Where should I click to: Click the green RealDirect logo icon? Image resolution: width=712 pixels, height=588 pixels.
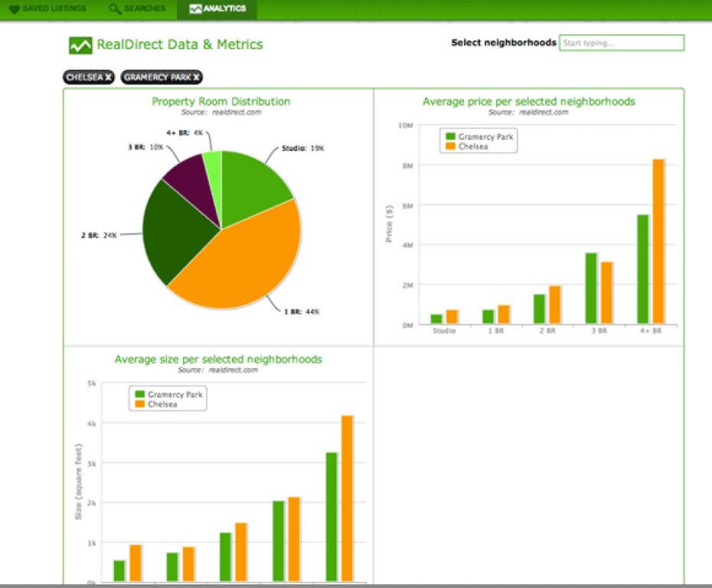(80, 46)
